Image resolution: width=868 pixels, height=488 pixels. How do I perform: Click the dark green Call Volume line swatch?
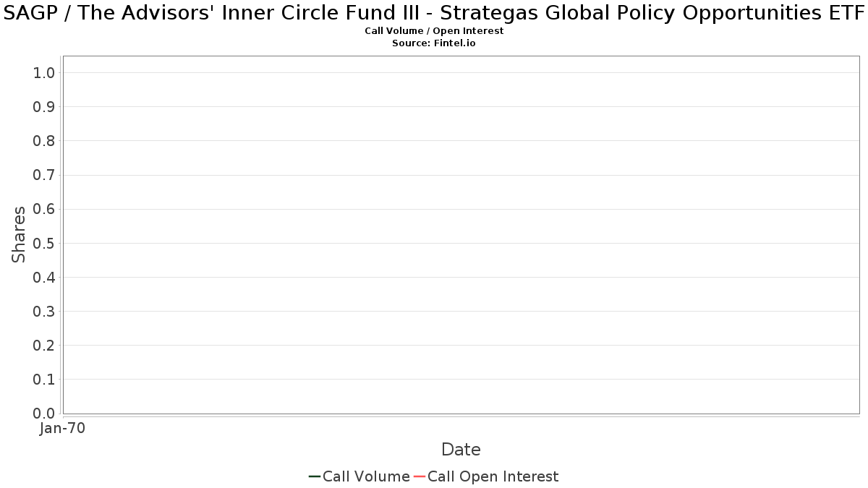point(315,476)
